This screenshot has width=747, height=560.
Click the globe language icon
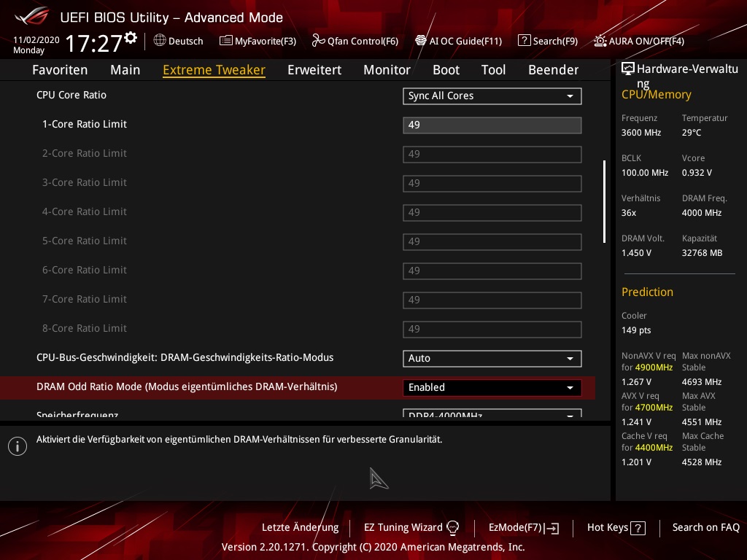[160, 41]
